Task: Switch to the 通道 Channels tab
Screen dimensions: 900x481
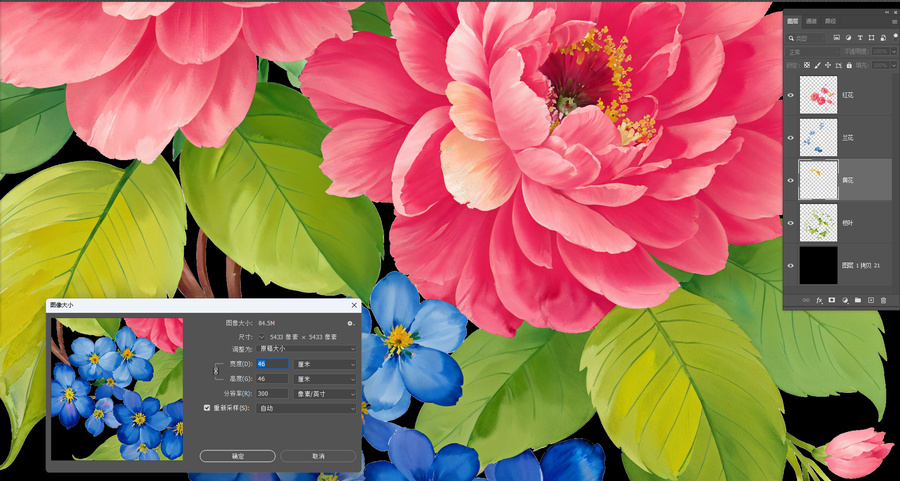Action: pos(811,21)
